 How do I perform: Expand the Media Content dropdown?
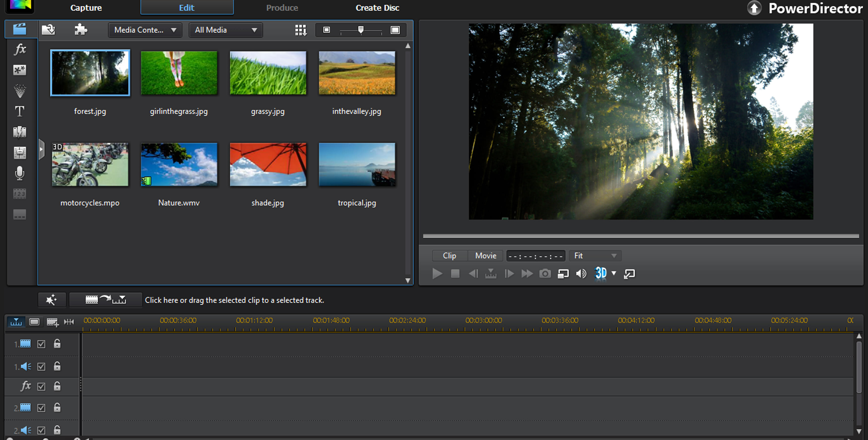coord(145,30)
